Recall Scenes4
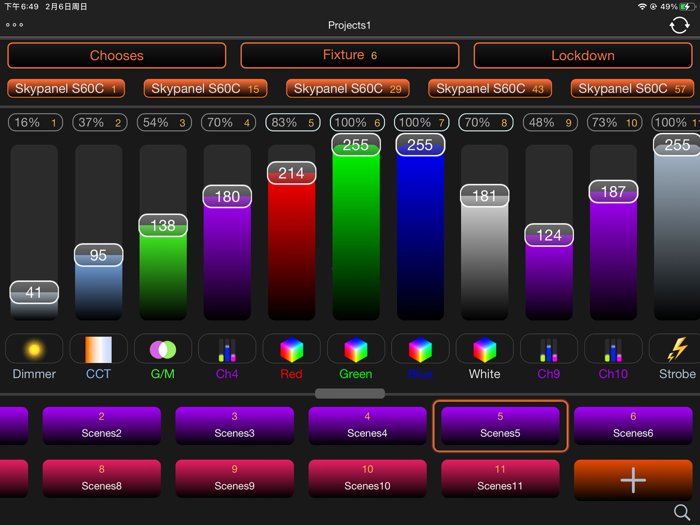The height and width of the screenshot is (525, 700). pyautogui.click(x=367, y=425)
